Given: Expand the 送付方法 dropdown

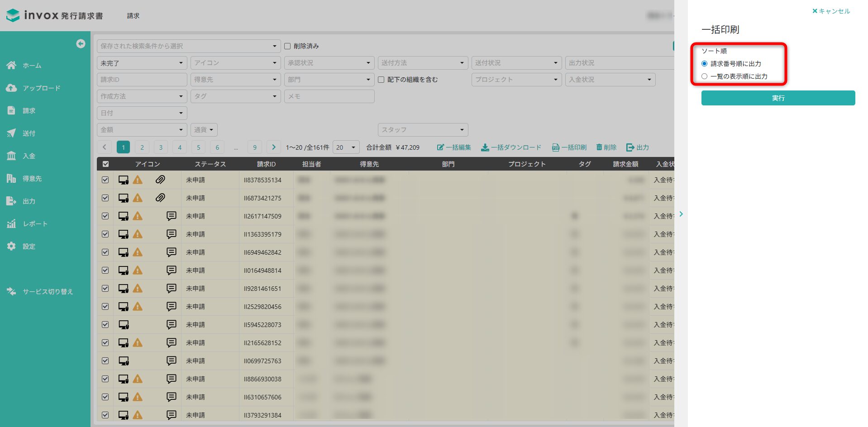Looking at the screenshot, I should 422,63.
